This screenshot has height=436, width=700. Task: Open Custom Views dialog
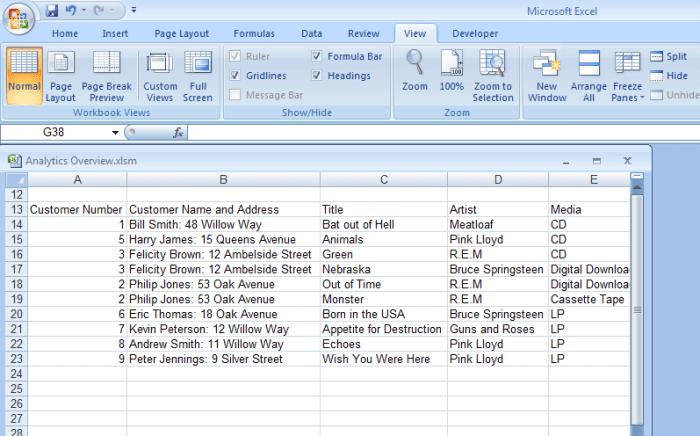coord(160,76)
